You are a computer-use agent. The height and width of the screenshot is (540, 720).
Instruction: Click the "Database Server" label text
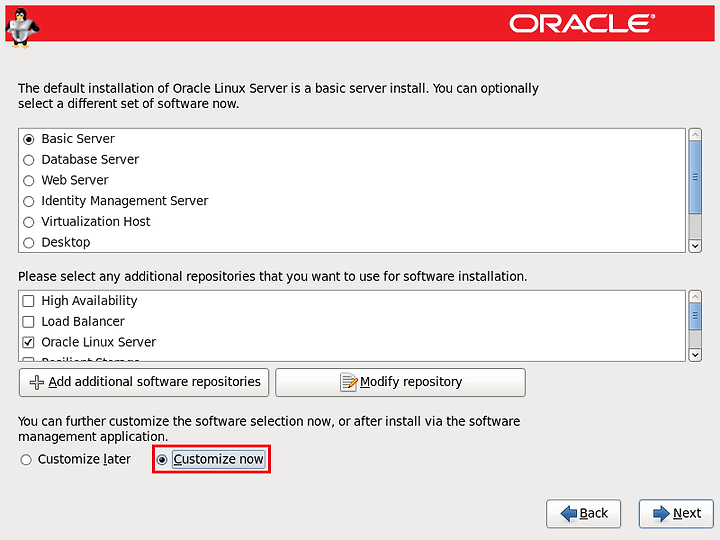[90, 159]
